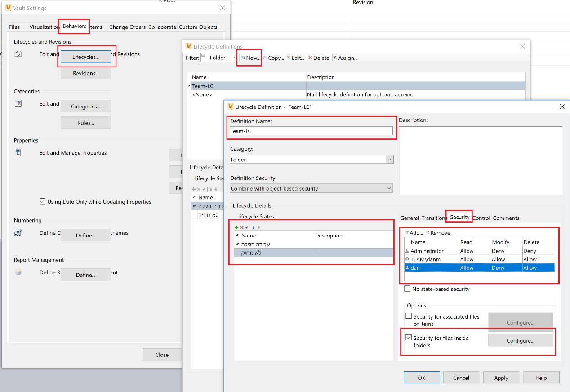
Task: Open the Comments tab
Action: [506, 218]
